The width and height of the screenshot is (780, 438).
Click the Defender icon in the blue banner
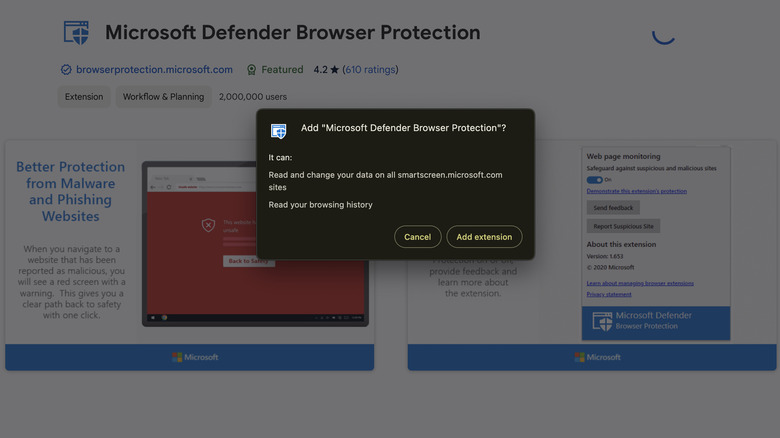(x=602, y=322)
